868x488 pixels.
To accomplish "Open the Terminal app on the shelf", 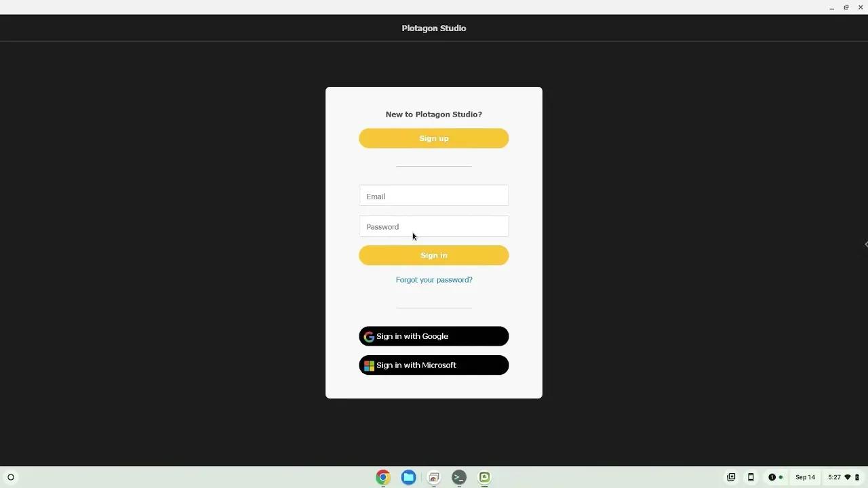I will point(459,477).
